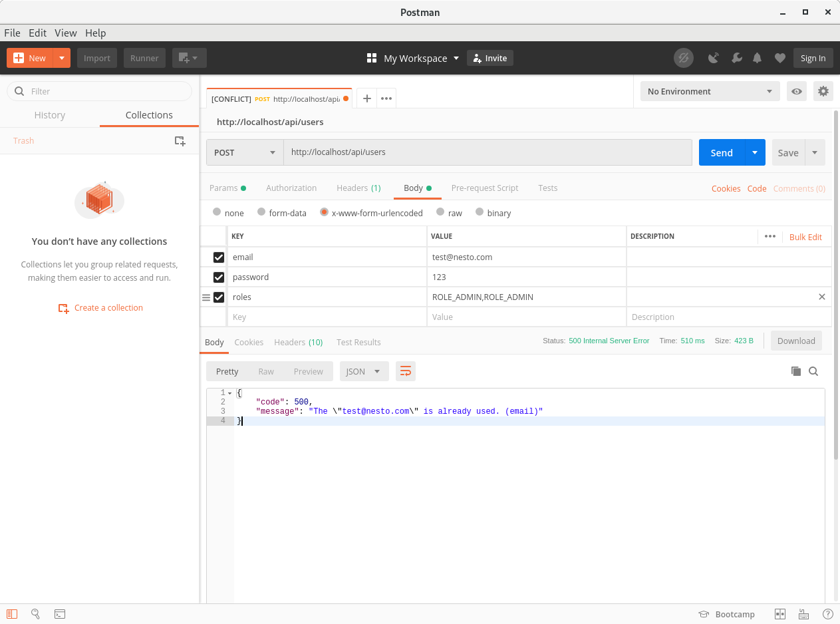Click the Create a collection link
840x624 pixels.
coord(100,308)
